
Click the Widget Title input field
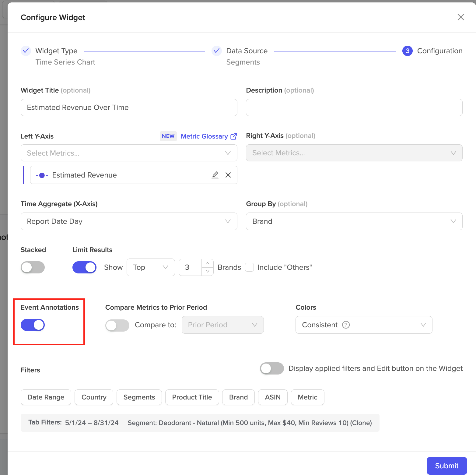tap(129, 107)
